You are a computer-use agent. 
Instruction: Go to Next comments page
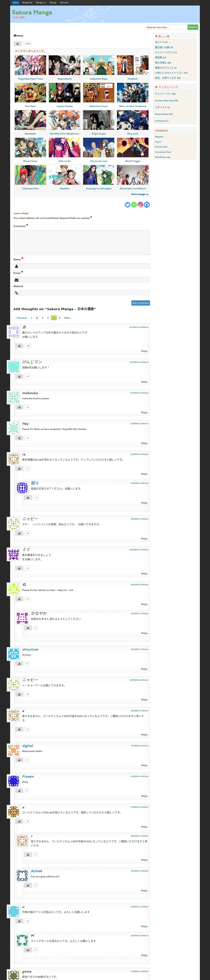[68, 318]
